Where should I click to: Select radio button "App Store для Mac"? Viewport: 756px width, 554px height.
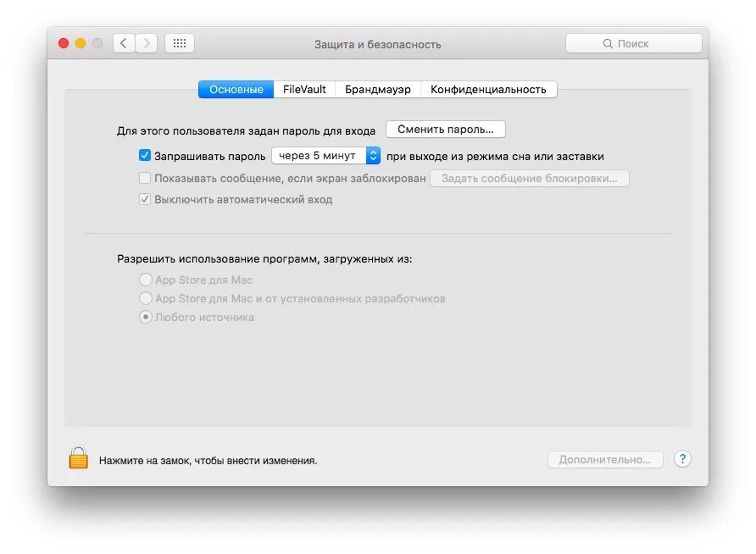(x=145, y=280)
